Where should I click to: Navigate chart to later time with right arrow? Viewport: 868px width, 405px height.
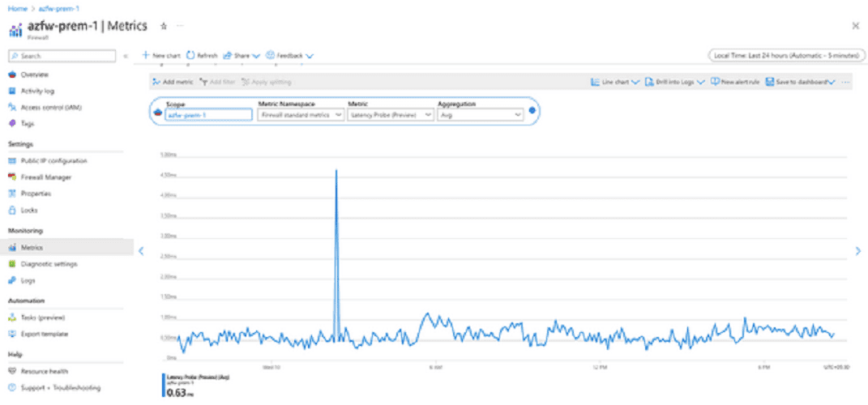click(858, 251)
